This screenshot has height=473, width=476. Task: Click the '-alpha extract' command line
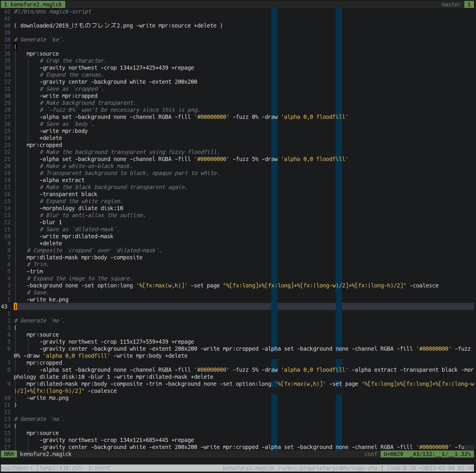62,180
